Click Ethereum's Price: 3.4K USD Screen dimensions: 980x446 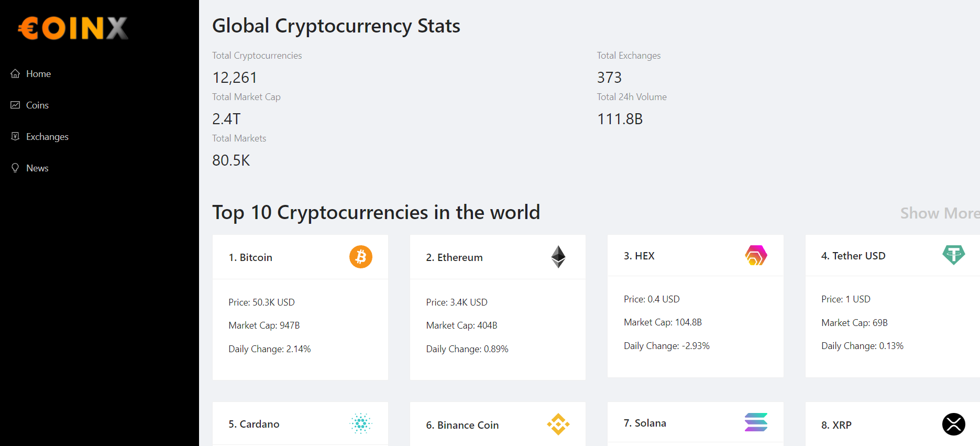tap(457, 302)
